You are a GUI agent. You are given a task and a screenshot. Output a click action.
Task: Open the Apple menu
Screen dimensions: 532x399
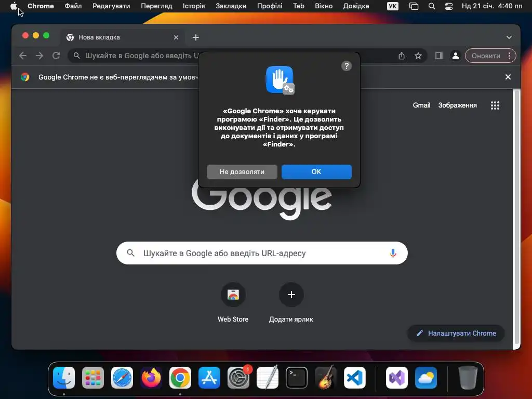point(14,6)
